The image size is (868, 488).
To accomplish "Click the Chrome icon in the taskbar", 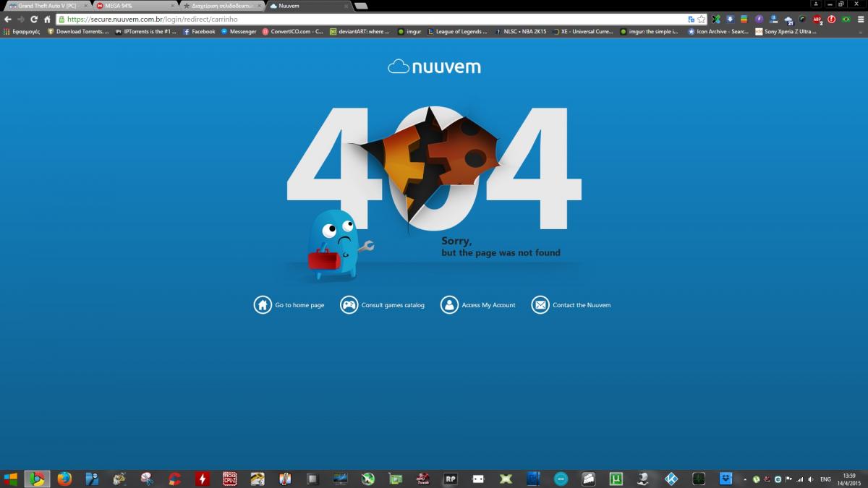I will point(37,479).
